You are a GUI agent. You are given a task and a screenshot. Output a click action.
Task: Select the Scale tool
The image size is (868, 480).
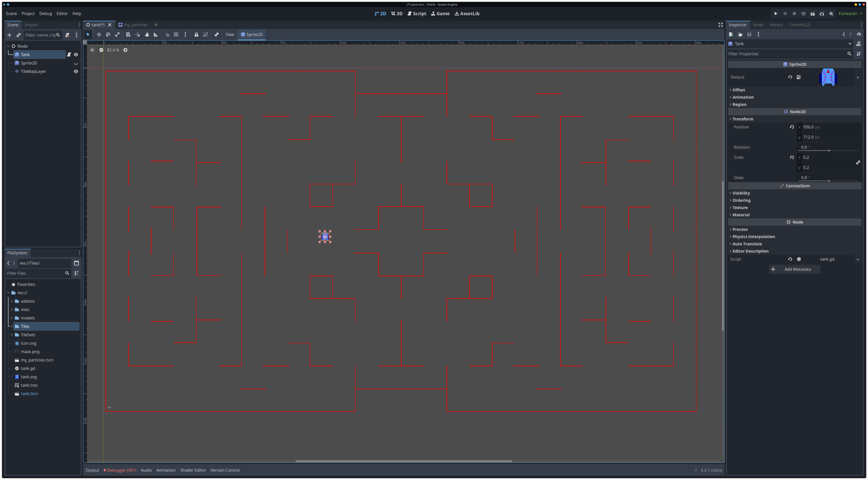click(117, 35)
